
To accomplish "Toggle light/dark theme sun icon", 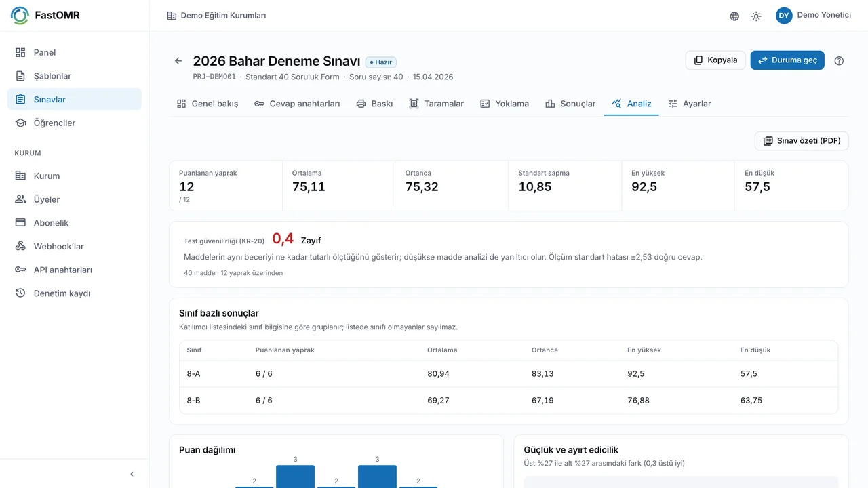I will tap(756, 16).
